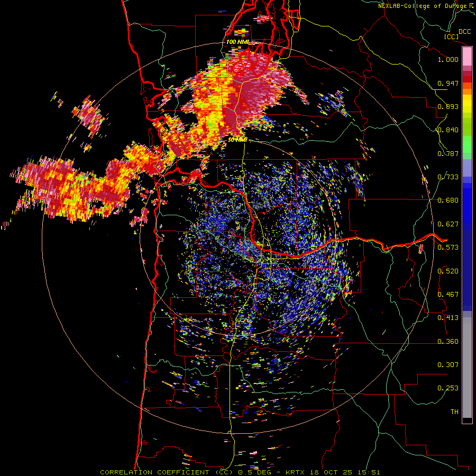Image resolution: width=476 pixels, height=476 pixels.
Task: Select the 0.733 scale value
Action: click(x=448, y=177)
